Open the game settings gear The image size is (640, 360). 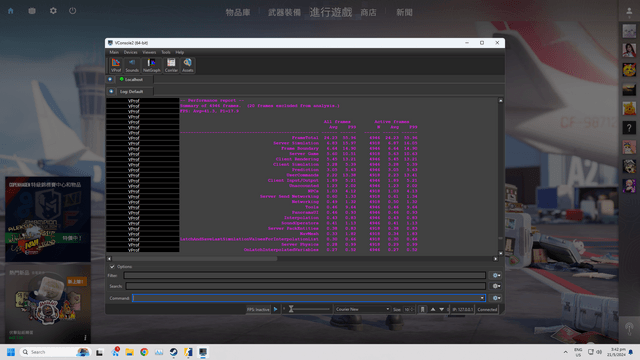coord(53,11)
